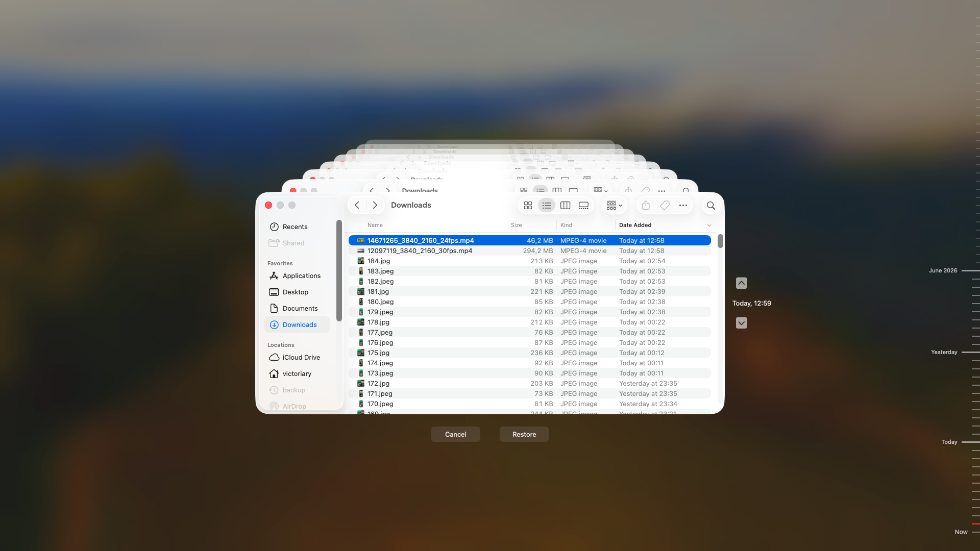Click the file list vertical scrollbar
This screenshot has height=551, width=980.
(720, 241)
